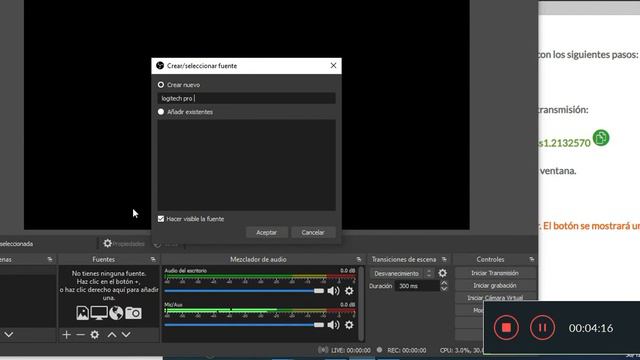
Task: Open source properties gear in Fuentes toolbar
Action: pyautogui.click(x=95, y=335)
